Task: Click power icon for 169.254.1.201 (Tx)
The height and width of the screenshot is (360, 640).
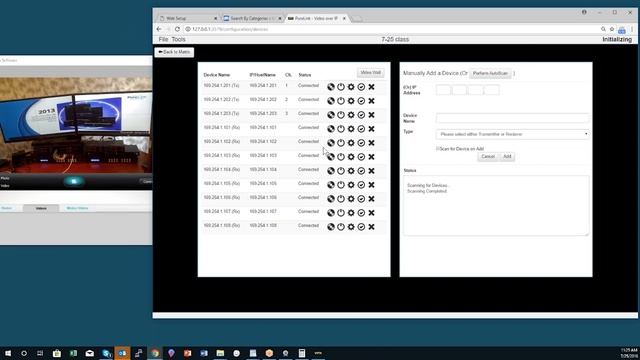Action: tap(341, 87)
